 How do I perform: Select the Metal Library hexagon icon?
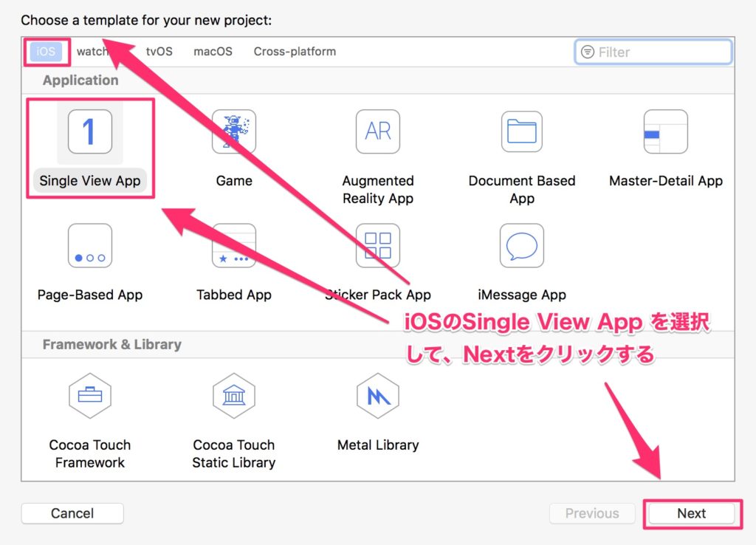(x=378, y=396)
